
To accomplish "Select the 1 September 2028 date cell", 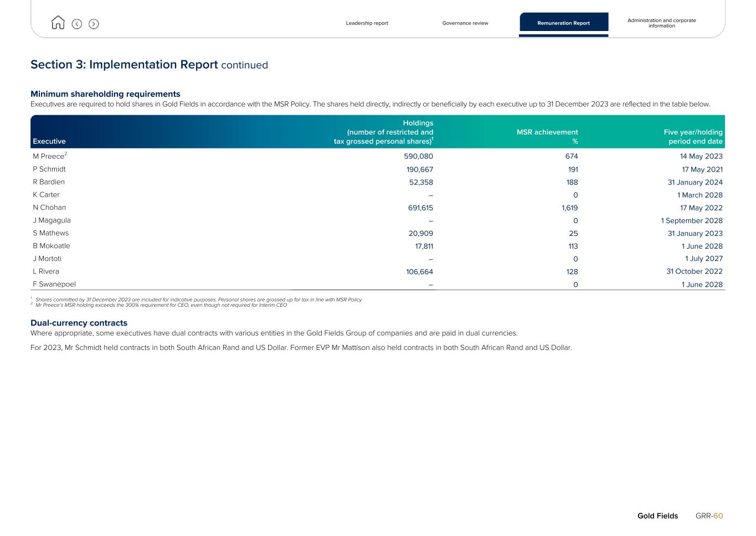I will click(691, 220).
